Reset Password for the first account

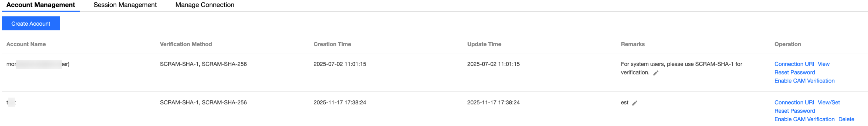click(795, 73)
